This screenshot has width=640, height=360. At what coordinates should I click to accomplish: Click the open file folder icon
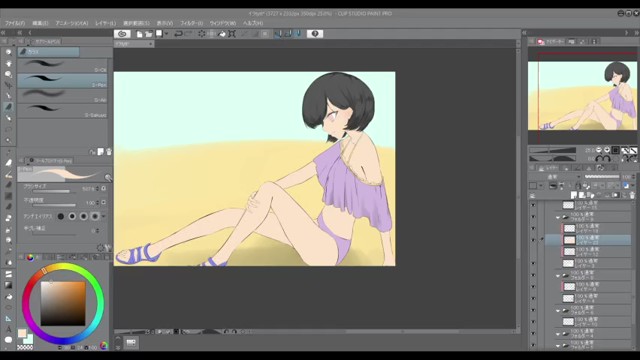[149, 34]
